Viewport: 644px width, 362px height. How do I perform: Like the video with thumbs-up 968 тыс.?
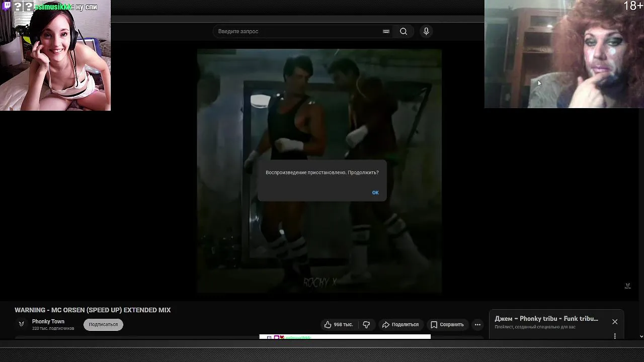[x=339, y=324]
